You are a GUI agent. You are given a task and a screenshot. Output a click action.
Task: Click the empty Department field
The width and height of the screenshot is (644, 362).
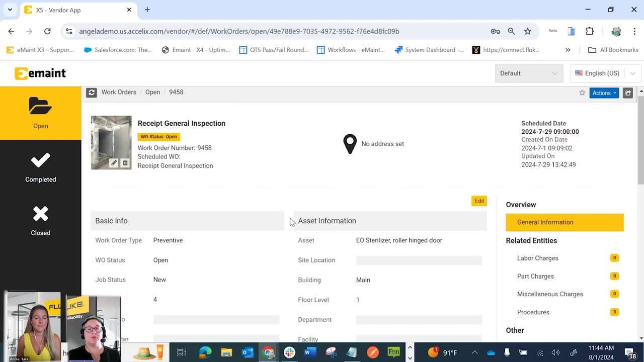pos(419,320)
